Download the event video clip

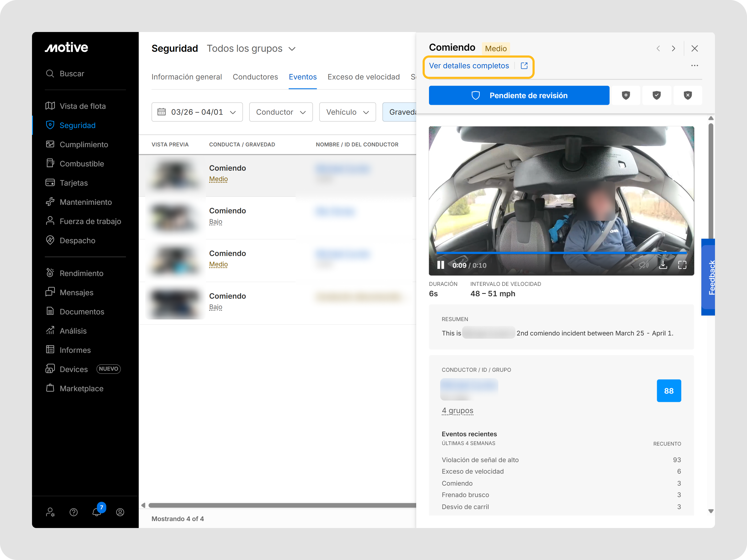click(x=663, y=265)
